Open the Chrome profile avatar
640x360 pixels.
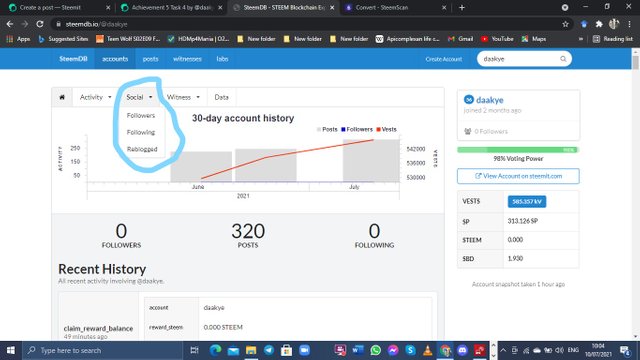[614, 24]
